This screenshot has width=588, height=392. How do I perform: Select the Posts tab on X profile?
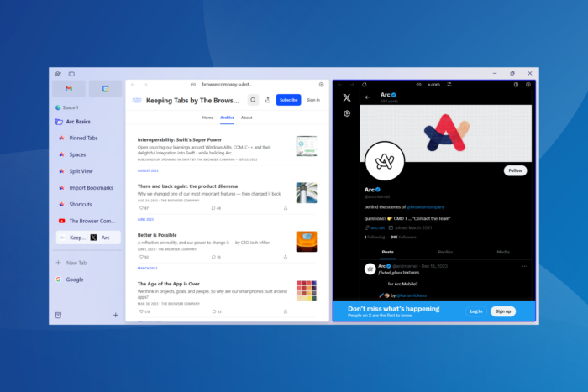(x=388, y=252)
